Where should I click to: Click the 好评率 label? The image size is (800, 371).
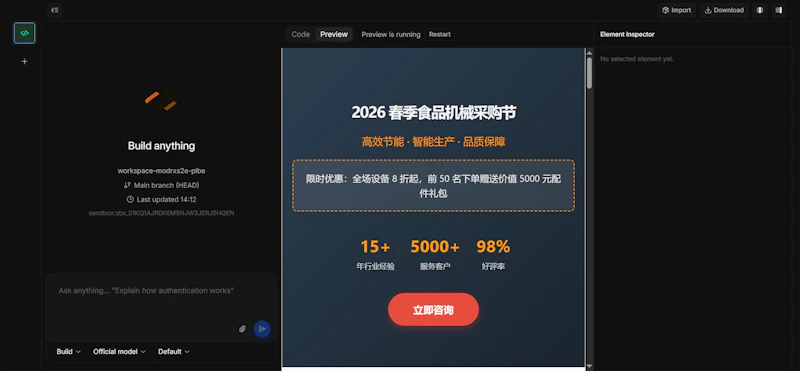click(493, 266)
